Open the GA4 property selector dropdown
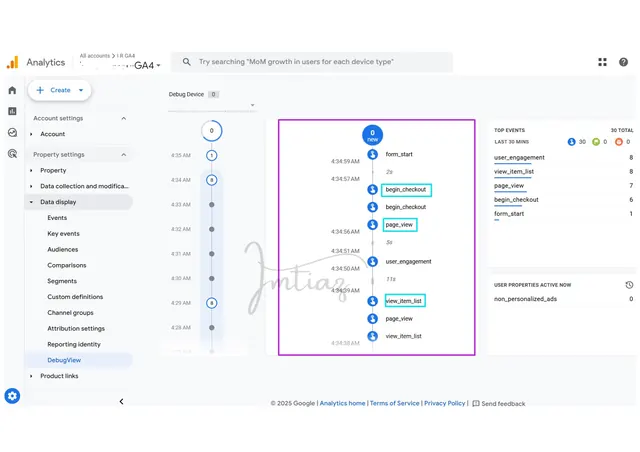 pos(158,65)
